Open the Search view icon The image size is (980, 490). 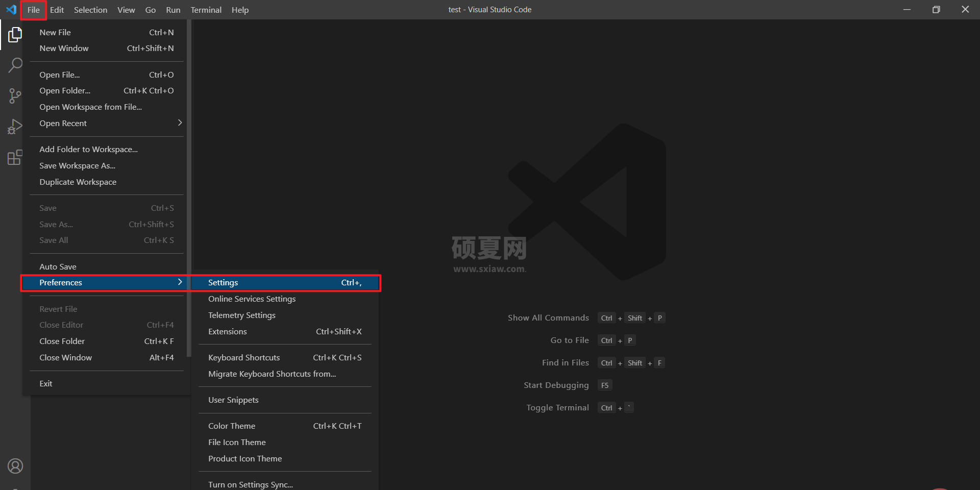click(15, 65)
